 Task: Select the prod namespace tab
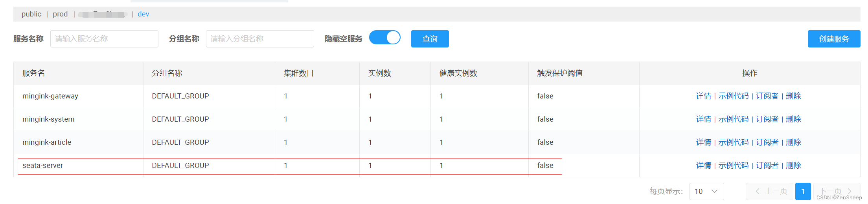click(x=60, y=14)
